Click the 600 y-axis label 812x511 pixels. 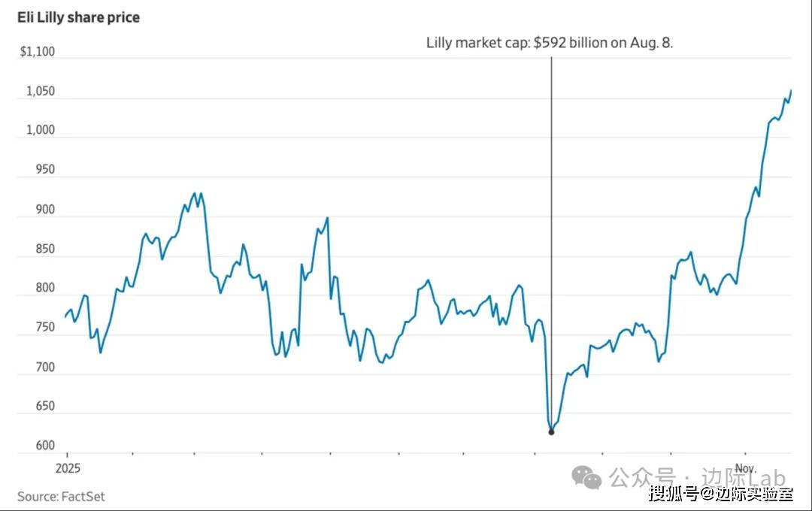tap(44, 446)
